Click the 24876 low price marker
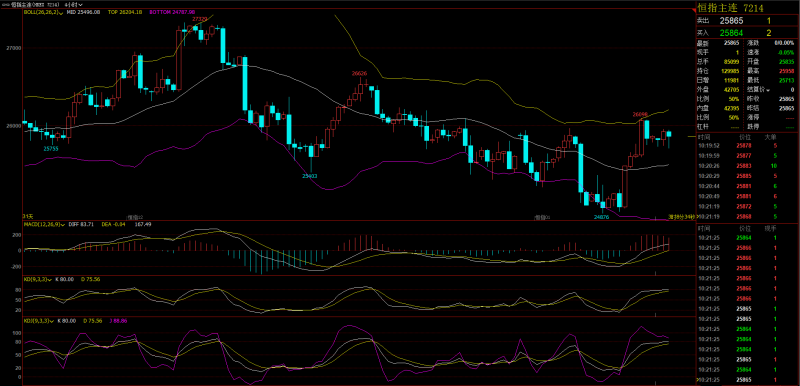 pyautogui.click(x=602, y=217)
